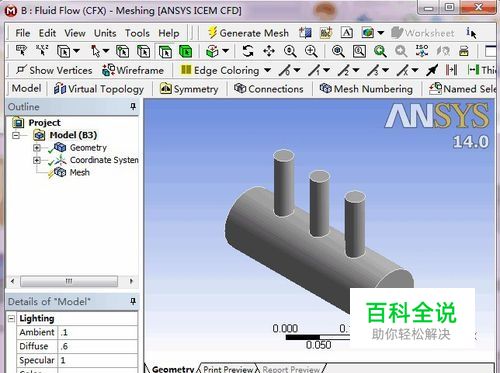Select the Rotate view tool

[248, 51]
